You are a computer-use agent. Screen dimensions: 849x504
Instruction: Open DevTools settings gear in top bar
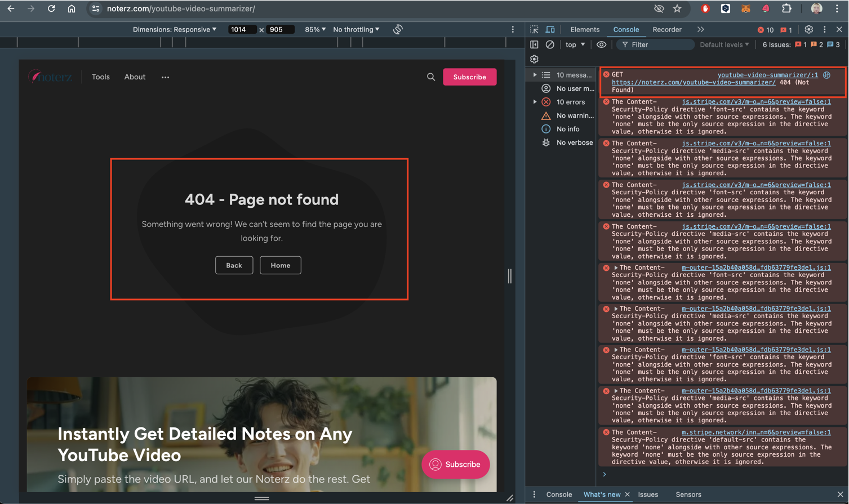pyautogui.click(x=809, y=29)
